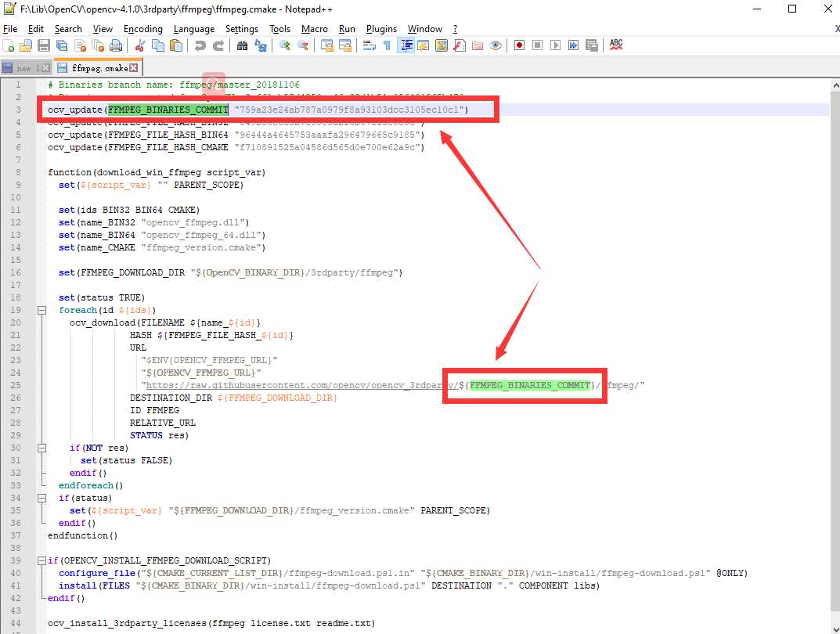Open the Window menu
This screenshot has width=840, height=634.
click(x=425, y=29)
